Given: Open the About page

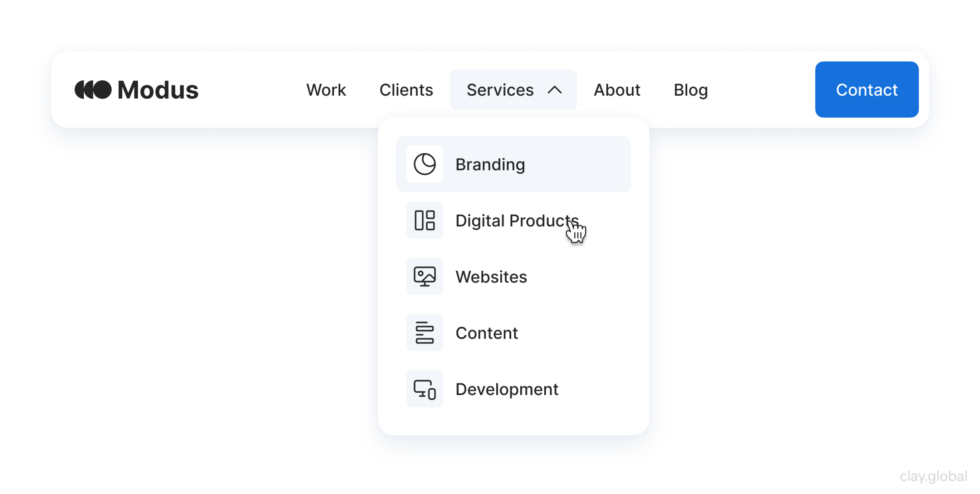Looking at the screenshot, I should 617,90.
